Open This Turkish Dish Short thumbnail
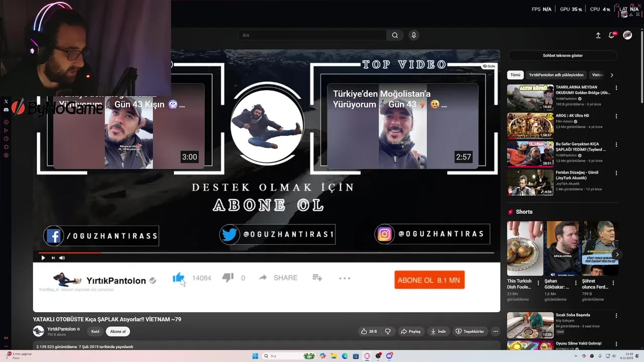Screen dimensions: 644x362 (525, 248)
